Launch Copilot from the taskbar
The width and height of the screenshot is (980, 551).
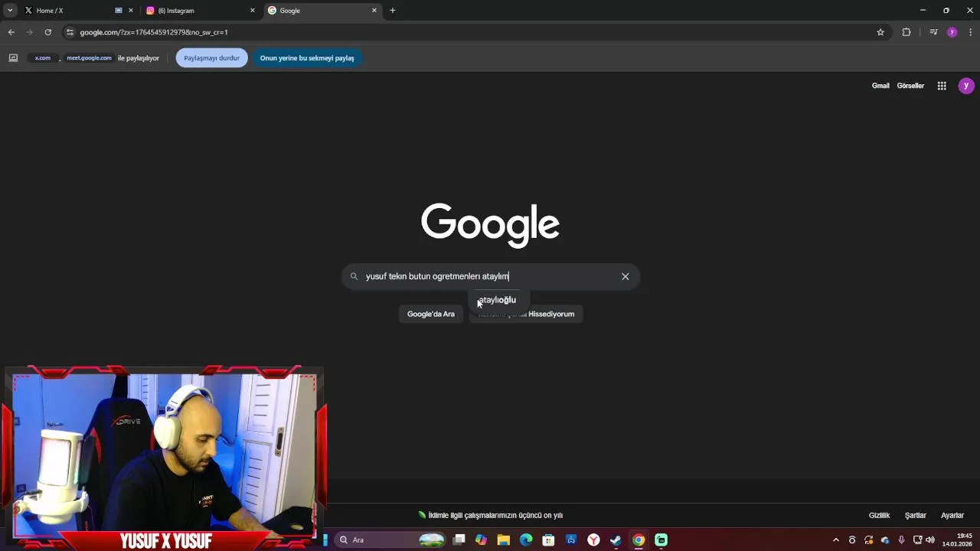coord(481,540)
